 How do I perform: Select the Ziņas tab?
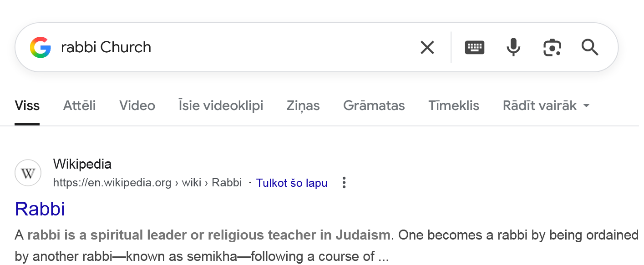(303, 105)
